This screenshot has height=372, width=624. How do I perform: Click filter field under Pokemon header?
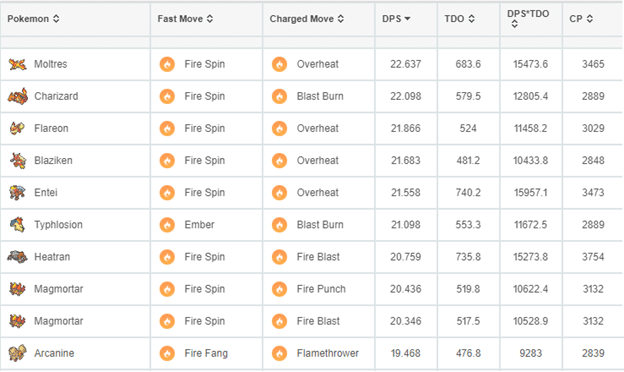coord(75,42)
